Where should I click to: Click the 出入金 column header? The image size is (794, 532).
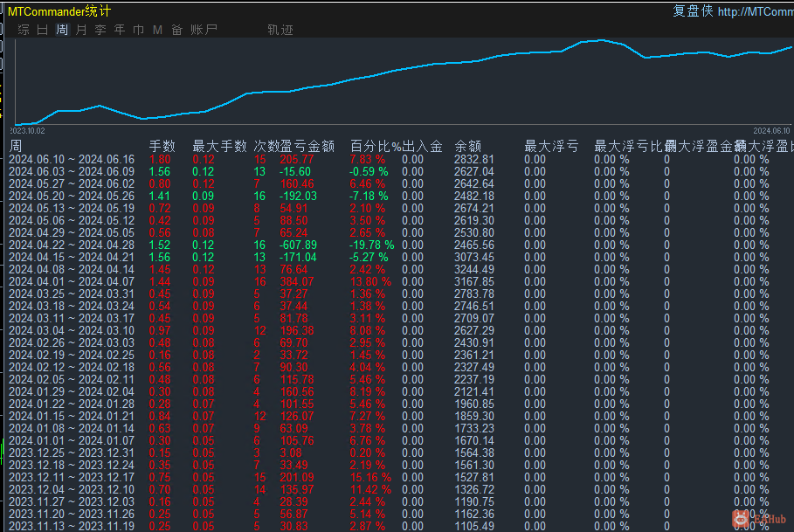[x=422, y=146]
